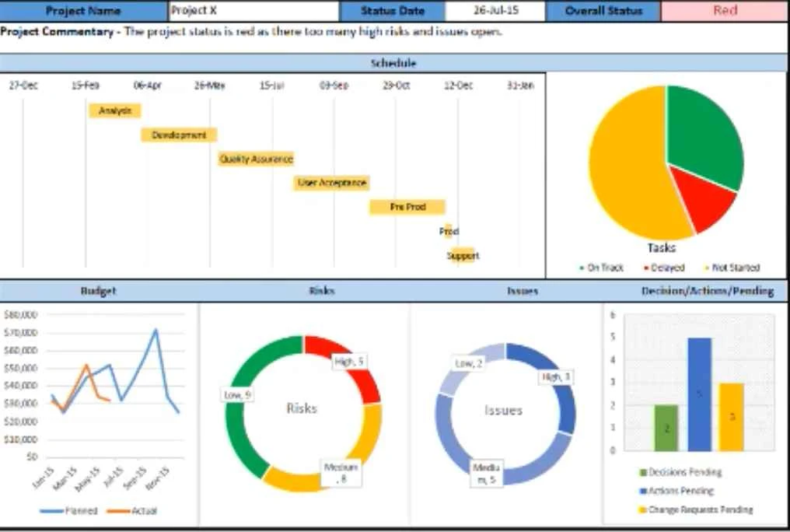Click the Analysis Gantt bar
790x532 pixels.
[x=115, y=110]
